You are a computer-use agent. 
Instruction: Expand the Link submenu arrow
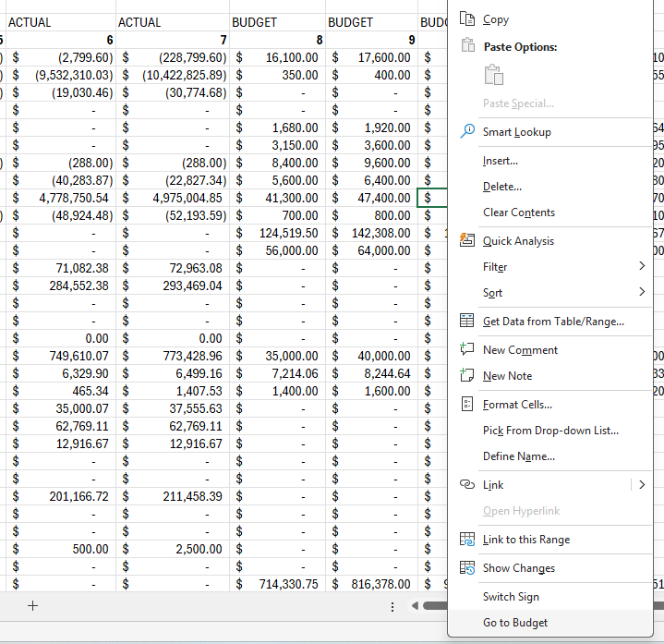(642, 484)
